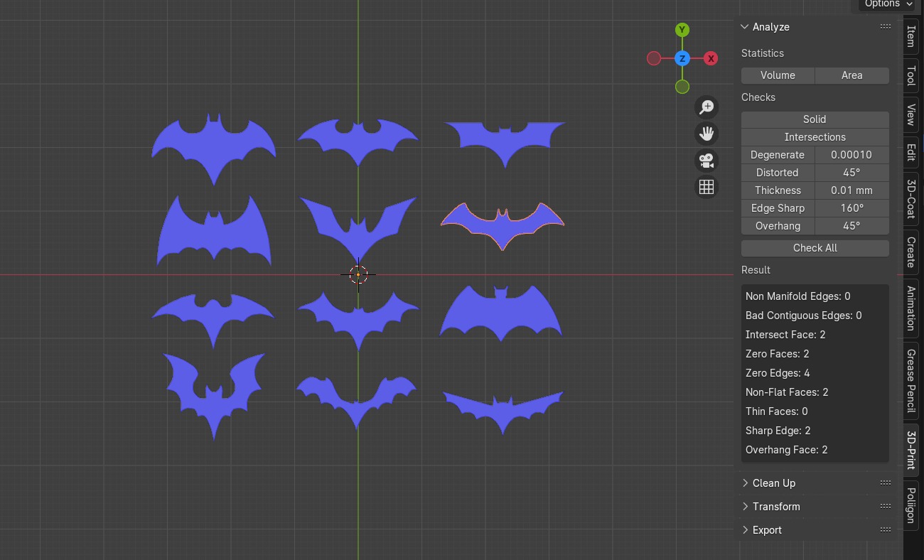Image resolution: width=924 pixels, height=560 pixels.
Task: Run the Overhang check
Action: point(778,226)
